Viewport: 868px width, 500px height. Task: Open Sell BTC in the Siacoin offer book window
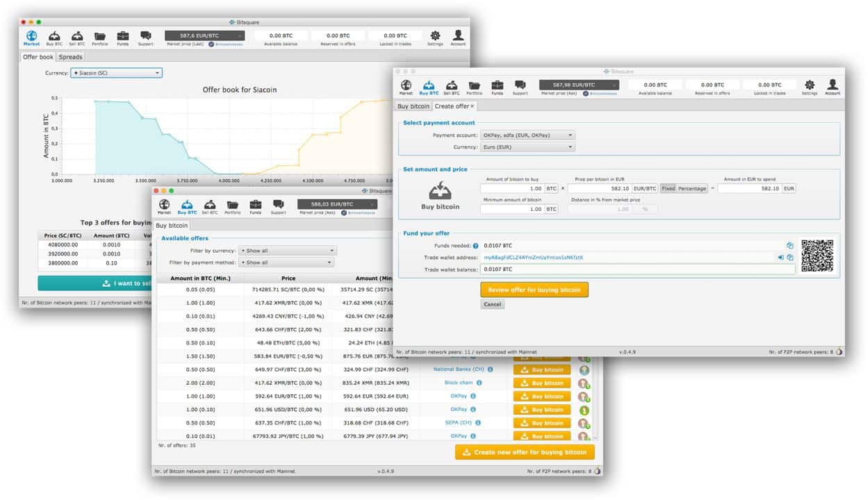point(77,38)
